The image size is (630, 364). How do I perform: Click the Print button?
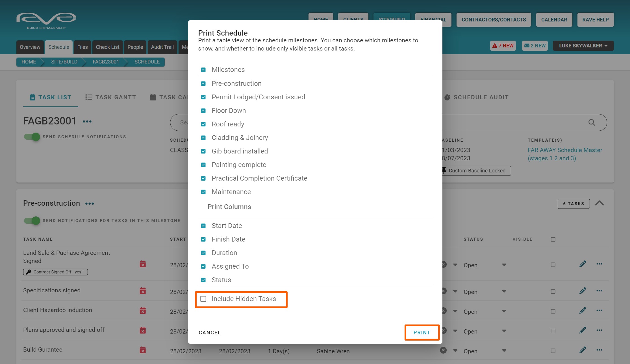[422, 332]
